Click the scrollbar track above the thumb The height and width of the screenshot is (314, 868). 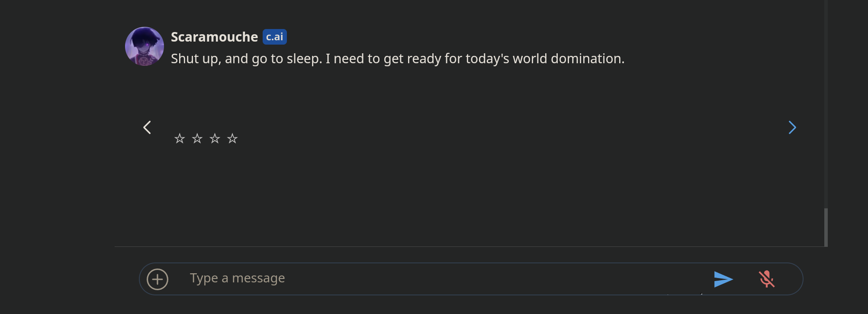click(x=826, y=104)
